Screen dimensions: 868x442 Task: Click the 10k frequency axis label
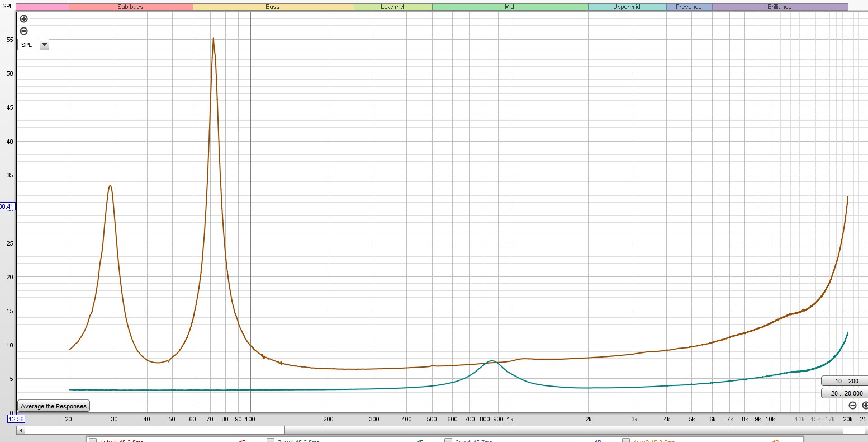[770, 419]
